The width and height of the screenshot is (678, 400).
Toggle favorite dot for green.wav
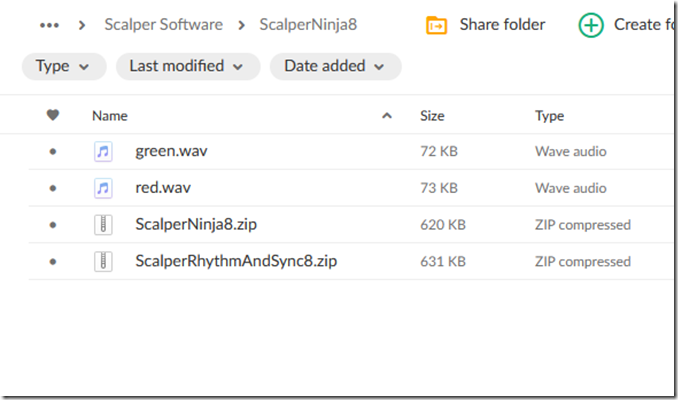click(x=53, y=152)
